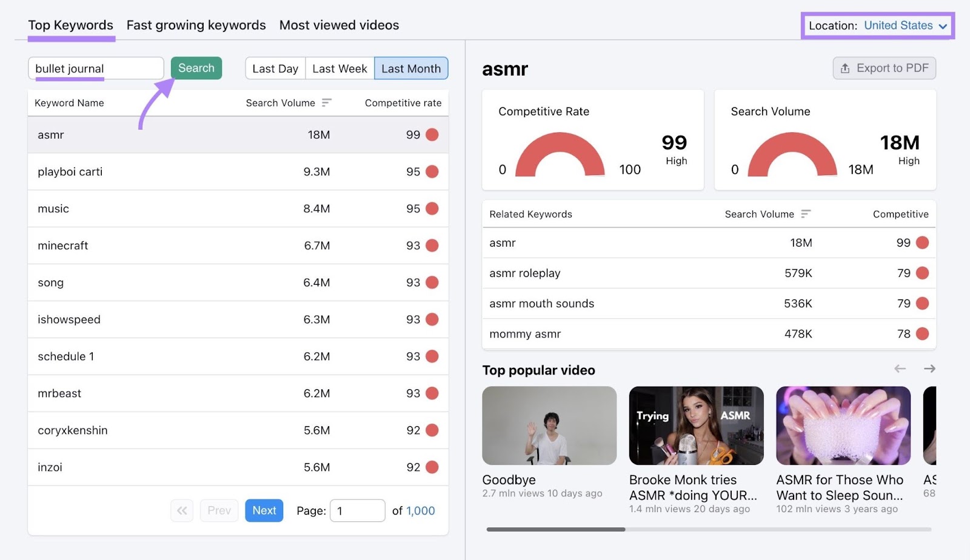970x560 pixels.
Task: Click the chevron next to United States
Action: pos(943,26)
